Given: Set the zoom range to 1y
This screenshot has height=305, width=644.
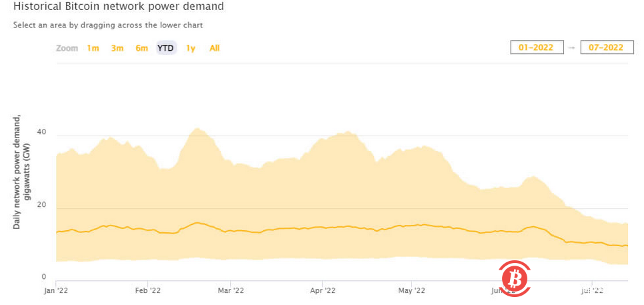Looking at the screenshot, I should [191, 48].
